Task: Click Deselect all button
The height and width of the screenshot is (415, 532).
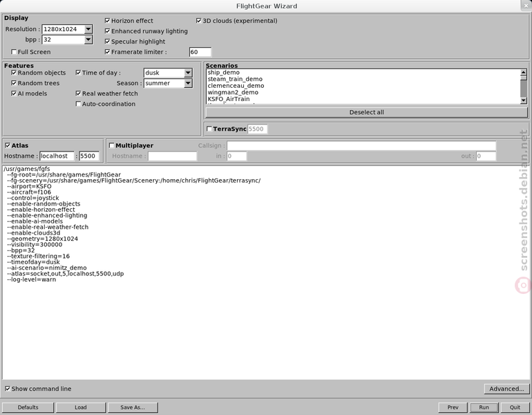Action: click(x=367, y=113)
